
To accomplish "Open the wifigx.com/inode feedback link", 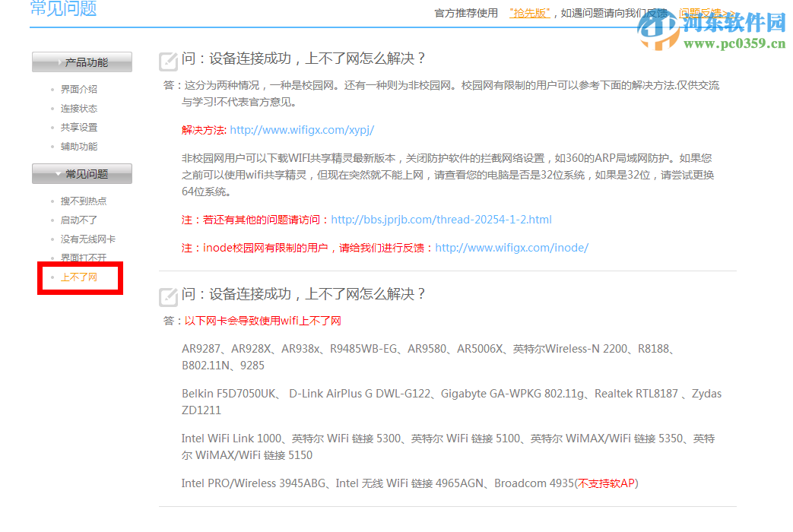I will pyautogui.click(x=511, y=247).
